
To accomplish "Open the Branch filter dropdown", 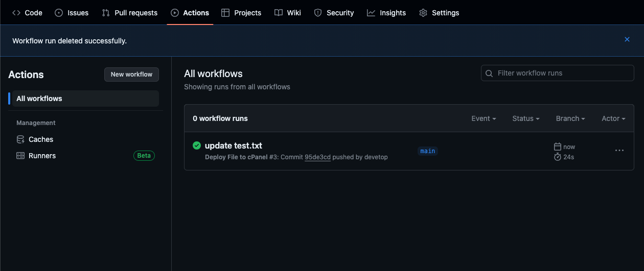I will click(x=570, y=118).
